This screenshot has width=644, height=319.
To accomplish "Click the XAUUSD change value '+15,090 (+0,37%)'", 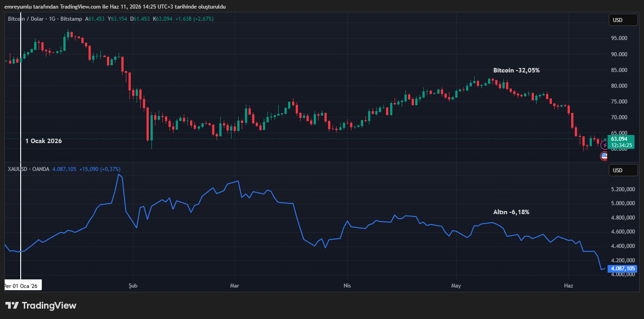I will 99,169.
